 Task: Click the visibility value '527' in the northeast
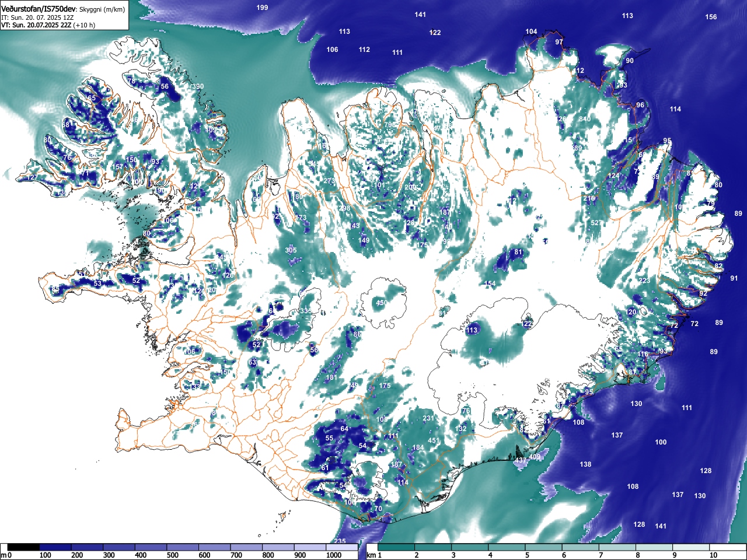click(596, 223)
